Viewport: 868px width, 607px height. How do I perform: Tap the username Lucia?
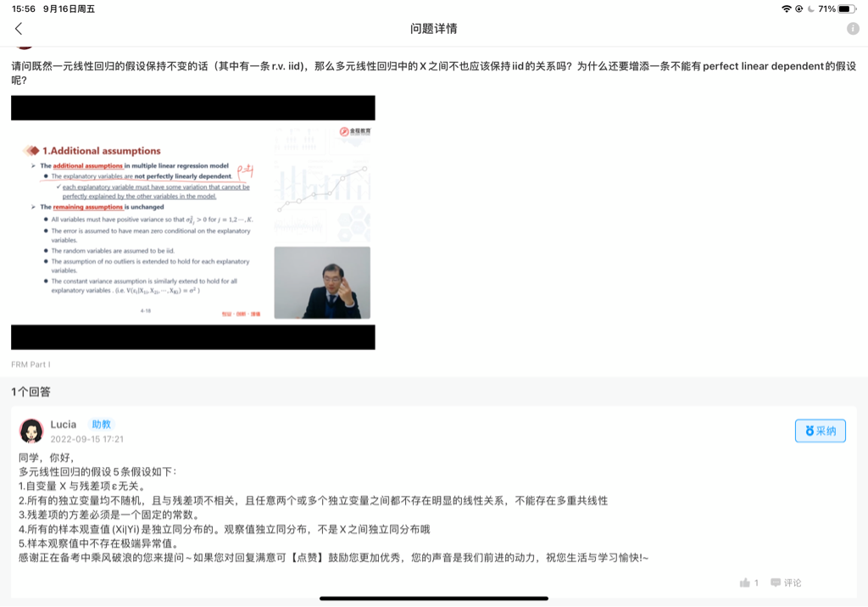click(x=63, y=424)
